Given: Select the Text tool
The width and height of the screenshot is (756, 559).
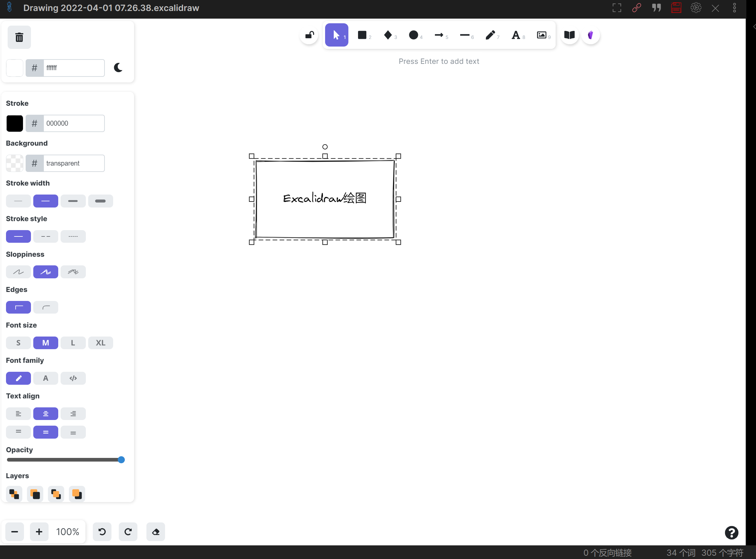Looking at the screenshot, I should pyautogui.click(x=516, y=35).
